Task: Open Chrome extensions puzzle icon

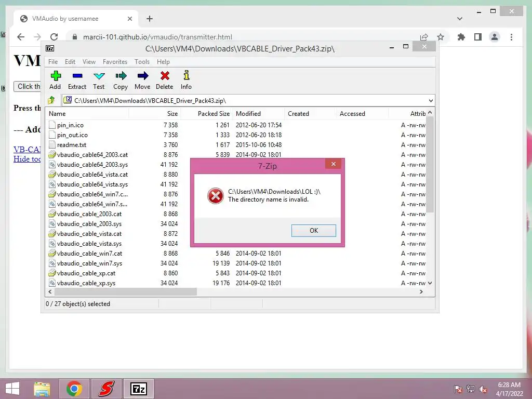Action: pyautogui.click(x=461, y=37)
